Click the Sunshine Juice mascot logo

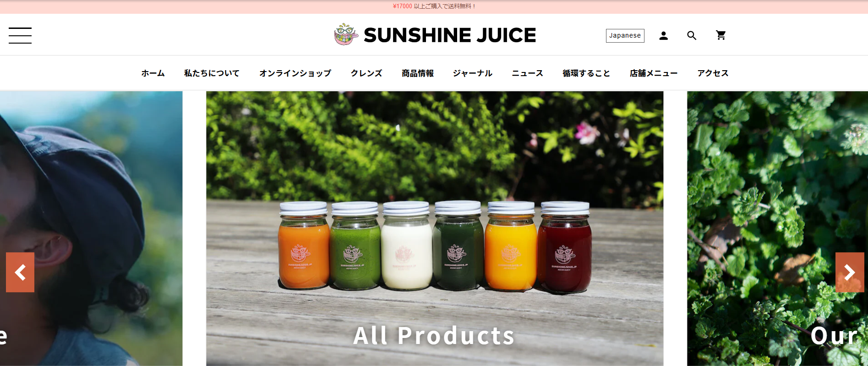[x=346, y=34]
